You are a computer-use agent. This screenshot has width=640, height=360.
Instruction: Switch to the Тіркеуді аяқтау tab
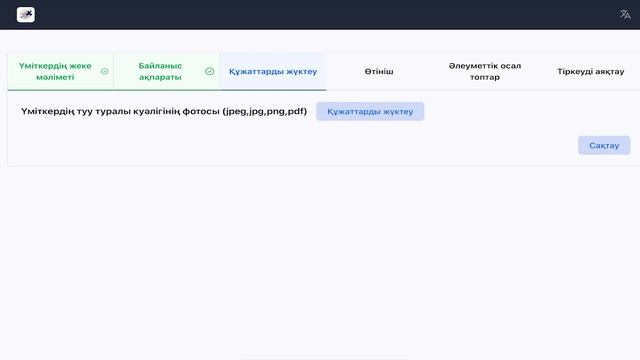pos(591,71)
